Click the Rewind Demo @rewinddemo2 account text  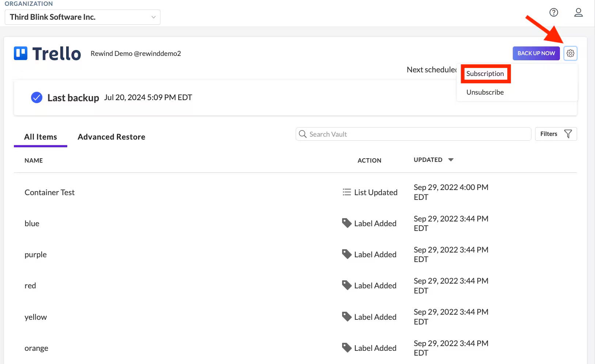136,53
